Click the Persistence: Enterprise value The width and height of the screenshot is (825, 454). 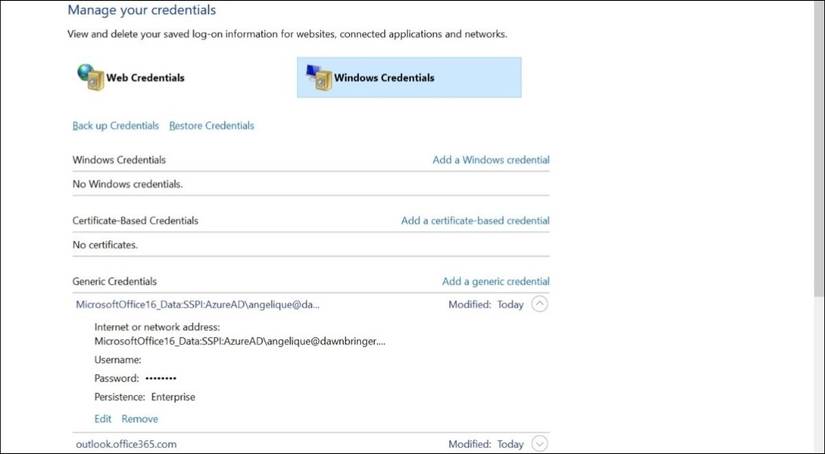click(173, 397)
